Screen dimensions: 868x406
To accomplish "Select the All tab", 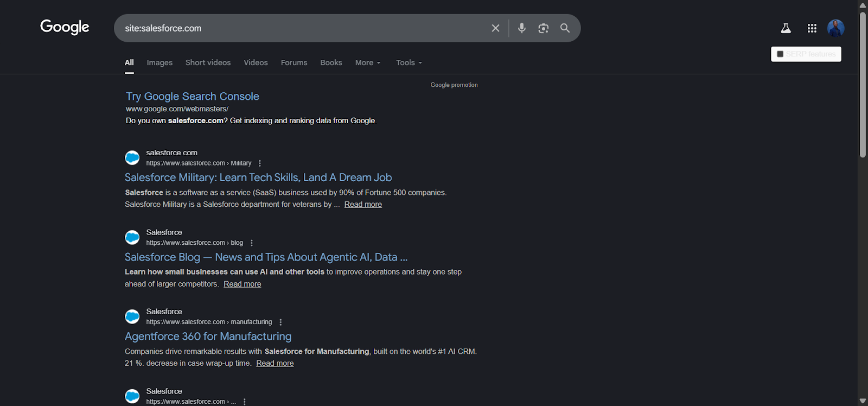I will pos(129,63).
